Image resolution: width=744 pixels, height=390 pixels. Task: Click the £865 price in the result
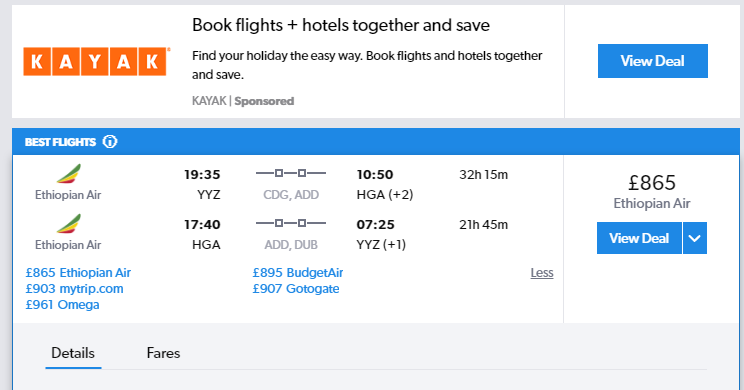pos(652,183)
